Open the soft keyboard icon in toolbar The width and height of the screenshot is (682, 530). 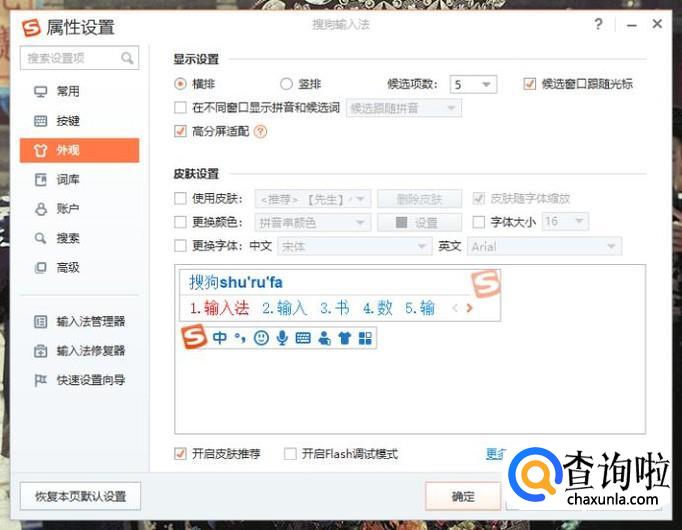(x=303, y=338)
